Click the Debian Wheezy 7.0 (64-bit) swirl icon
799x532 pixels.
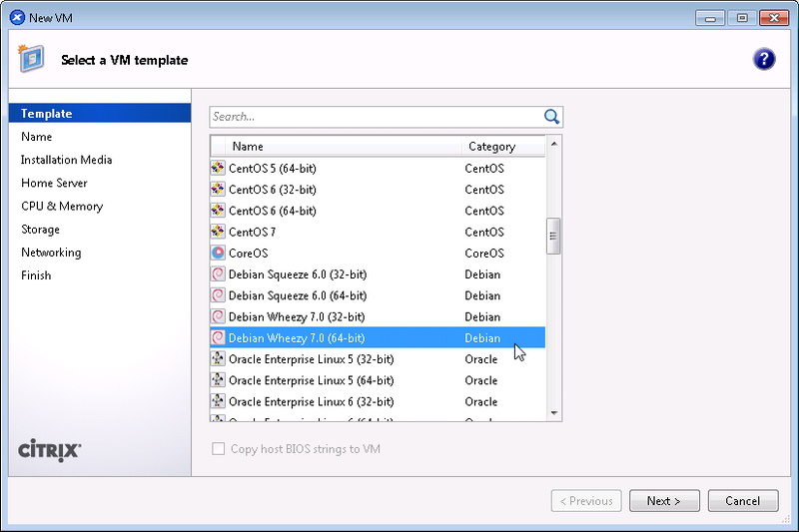click(218, 337)
